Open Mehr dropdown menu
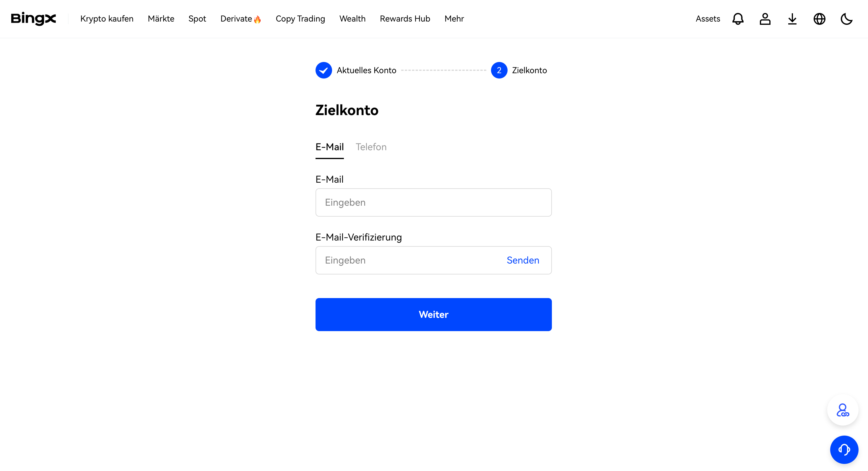This screenshot has height=471, width=868. [x=455, y=19]
